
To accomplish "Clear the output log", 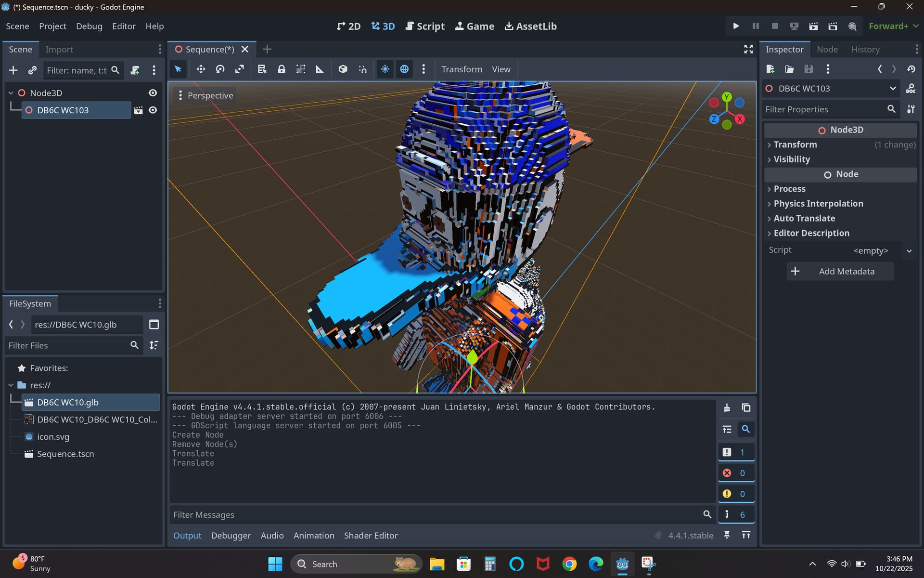I will tap(727, 407).
